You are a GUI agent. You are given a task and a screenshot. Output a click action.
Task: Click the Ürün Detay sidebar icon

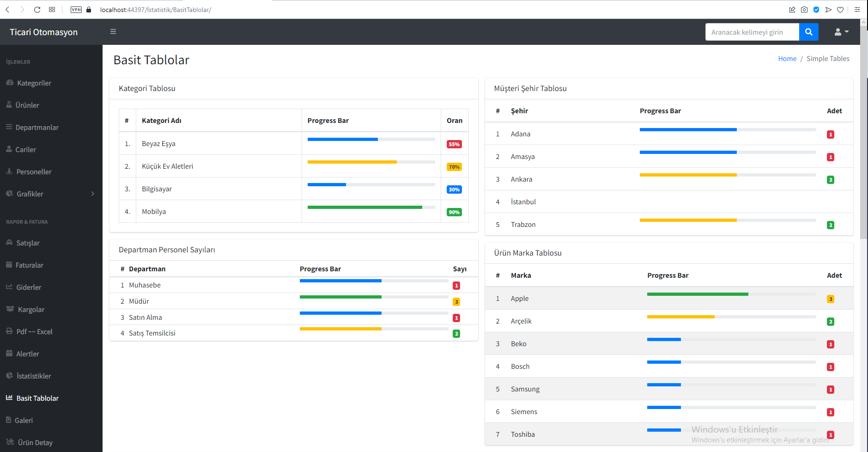[10, 442]
